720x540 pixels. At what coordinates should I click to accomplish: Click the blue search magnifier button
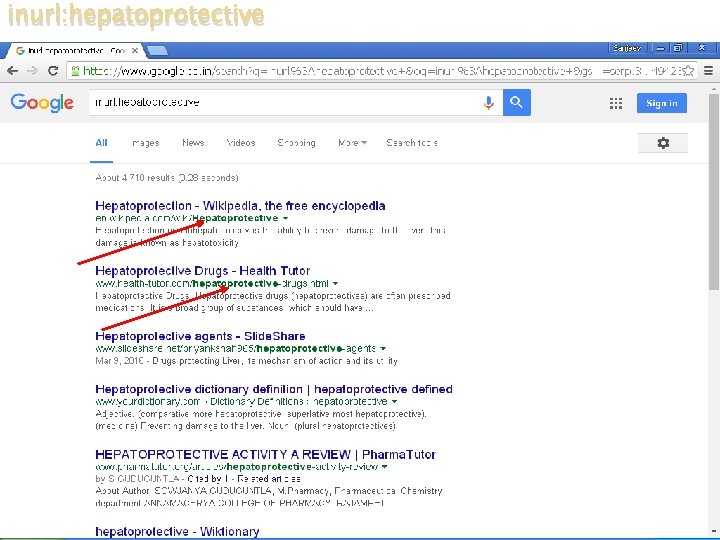tap(517, 102)
